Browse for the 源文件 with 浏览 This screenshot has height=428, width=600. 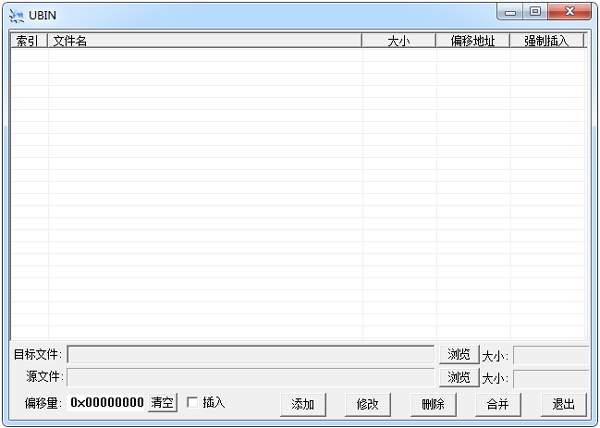(459, 377)
